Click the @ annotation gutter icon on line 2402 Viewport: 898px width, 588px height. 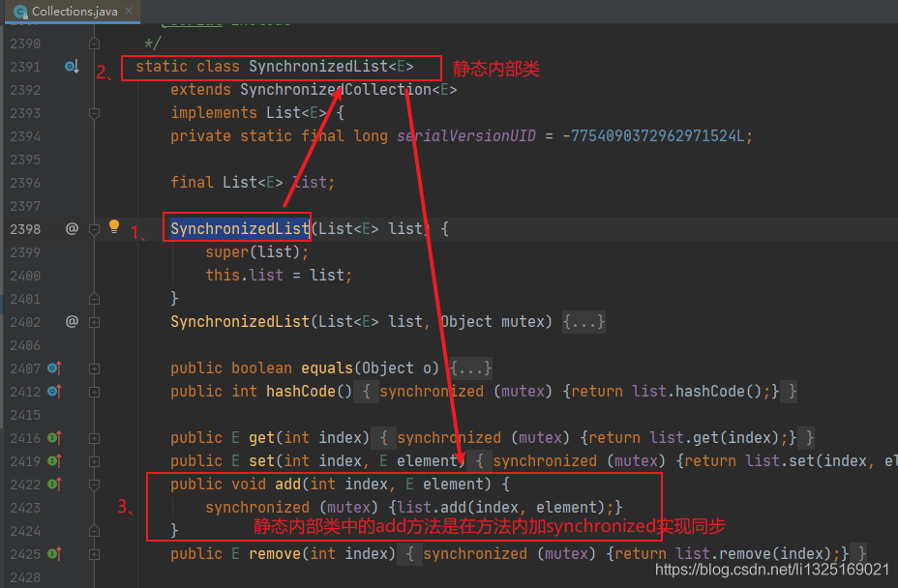tap(72, 322)
